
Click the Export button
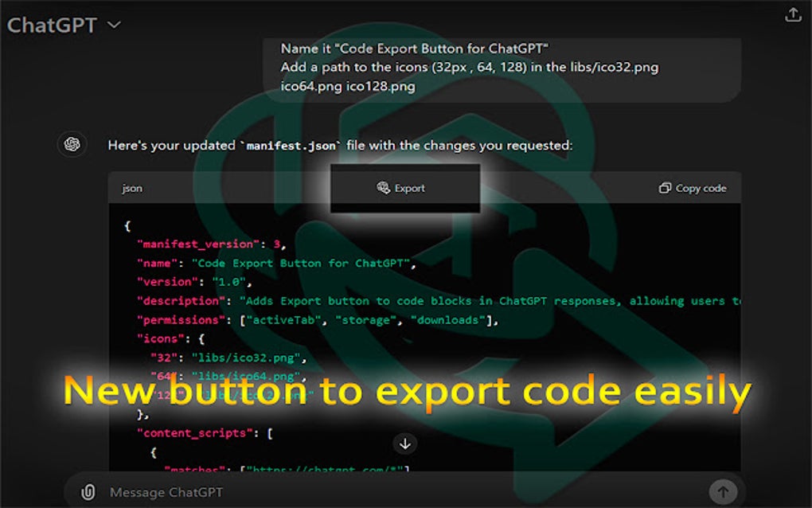[404, 188]
